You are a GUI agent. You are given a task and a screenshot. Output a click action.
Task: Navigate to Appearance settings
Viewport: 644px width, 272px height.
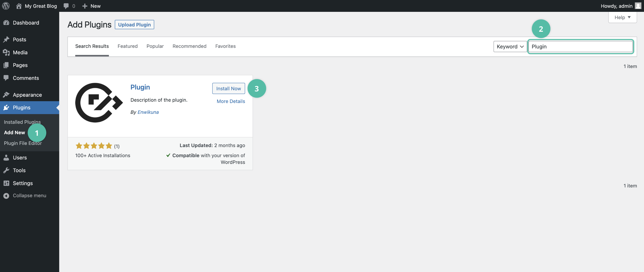tap(27, 94)
